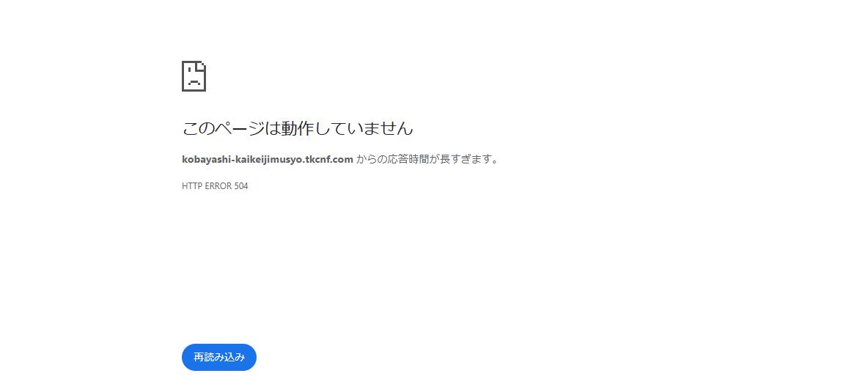
Task: Click 再読み text inside blue button
Action: pos(209,357)
